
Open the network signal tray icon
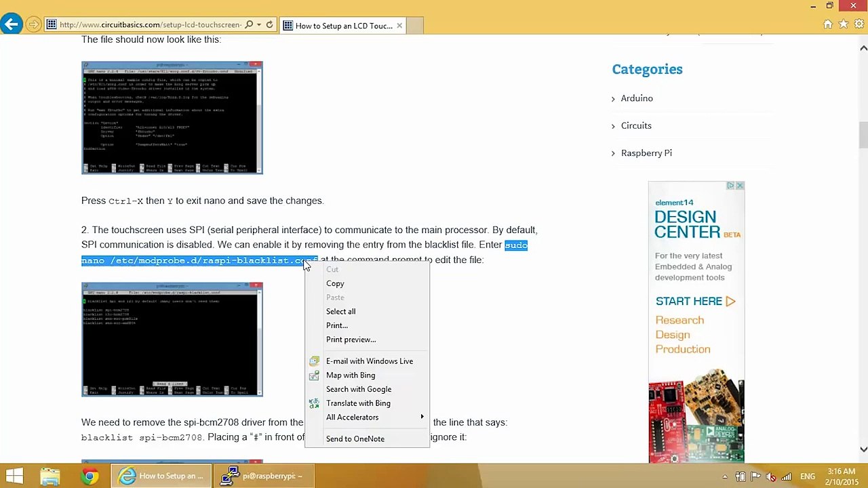pos(787,476)
